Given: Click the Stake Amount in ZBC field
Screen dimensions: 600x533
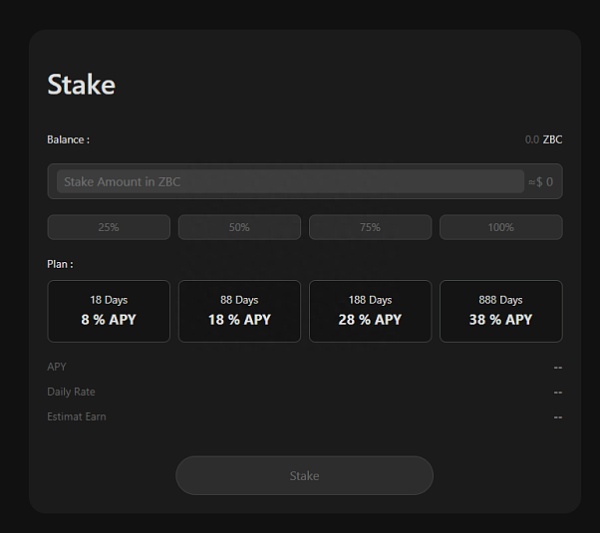Looking at the screenshot, I should pos(290,182).
